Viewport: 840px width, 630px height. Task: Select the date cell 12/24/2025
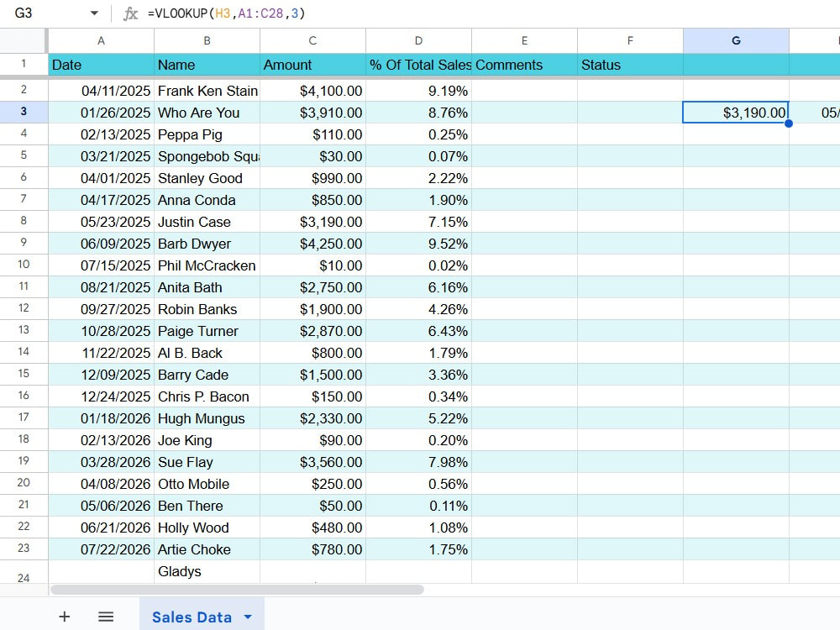101,396
